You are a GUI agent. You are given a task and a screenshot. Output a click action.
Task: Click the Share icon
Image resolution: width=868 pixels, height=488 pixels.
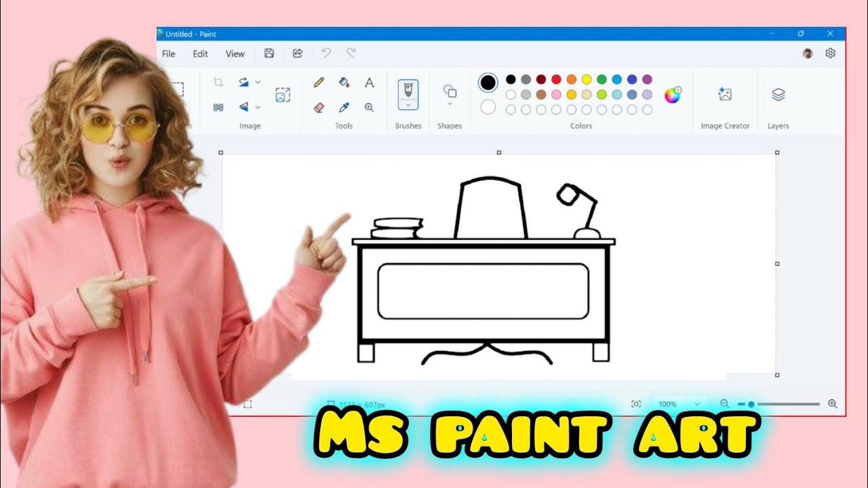(x=297, y=54)
